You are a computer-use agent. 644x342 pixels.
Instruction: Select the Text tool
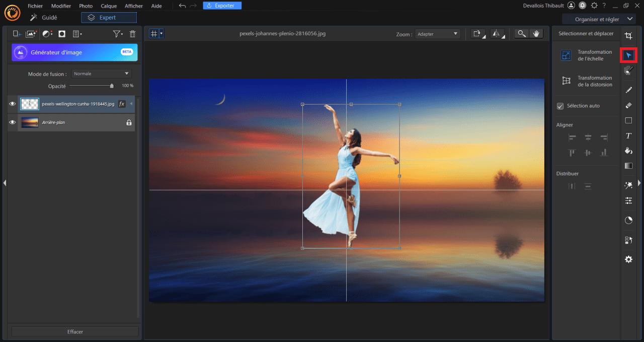628,136
